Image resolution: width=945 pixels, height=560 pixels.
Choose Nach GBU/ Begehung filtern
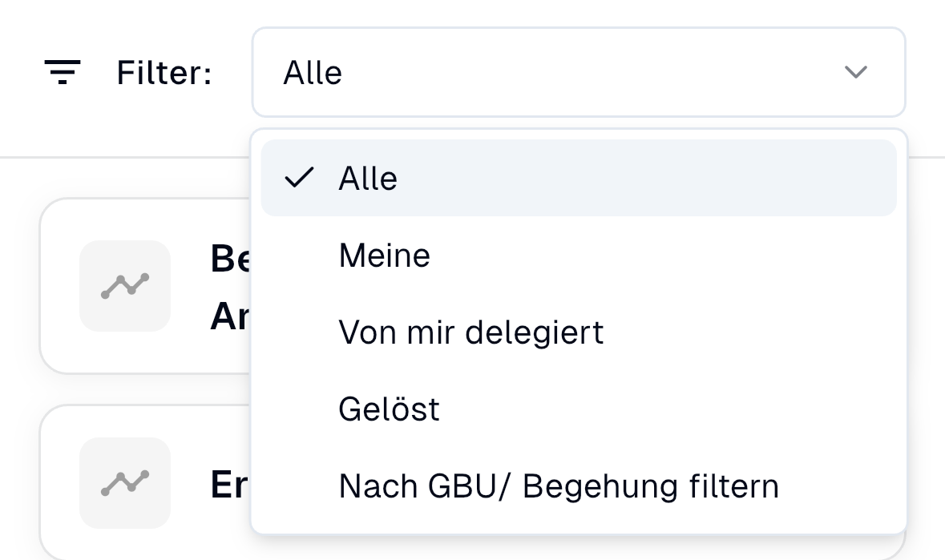coord(558,486)
